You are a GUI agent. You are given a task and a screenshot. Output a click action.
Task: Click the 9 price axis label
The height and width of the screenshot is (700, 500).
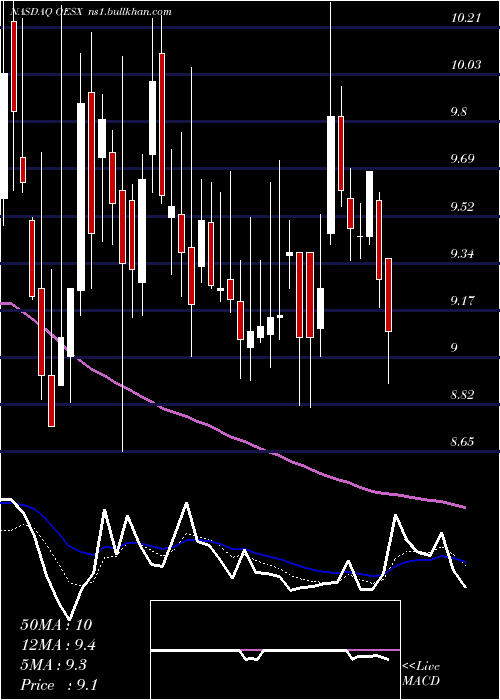(454, 348)
